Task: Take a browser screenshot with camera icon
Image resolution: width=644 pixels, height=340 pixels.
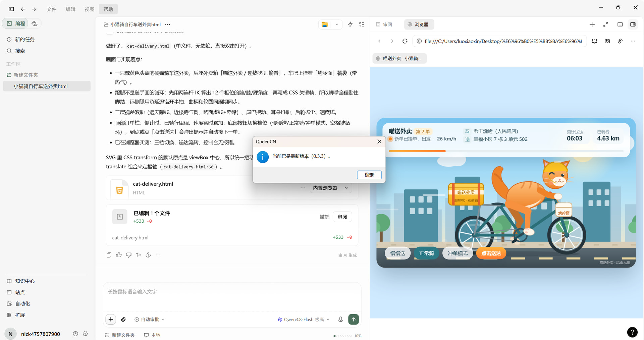Action: [607, 41]
